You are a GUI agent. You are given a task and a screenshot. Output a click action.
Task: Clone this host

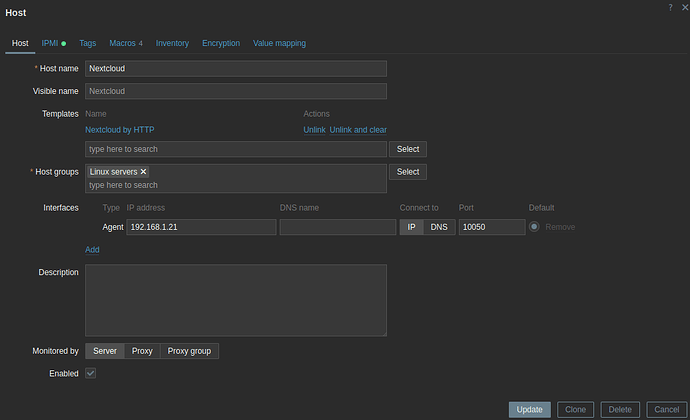pyautogui.click(x=575, y=409)
